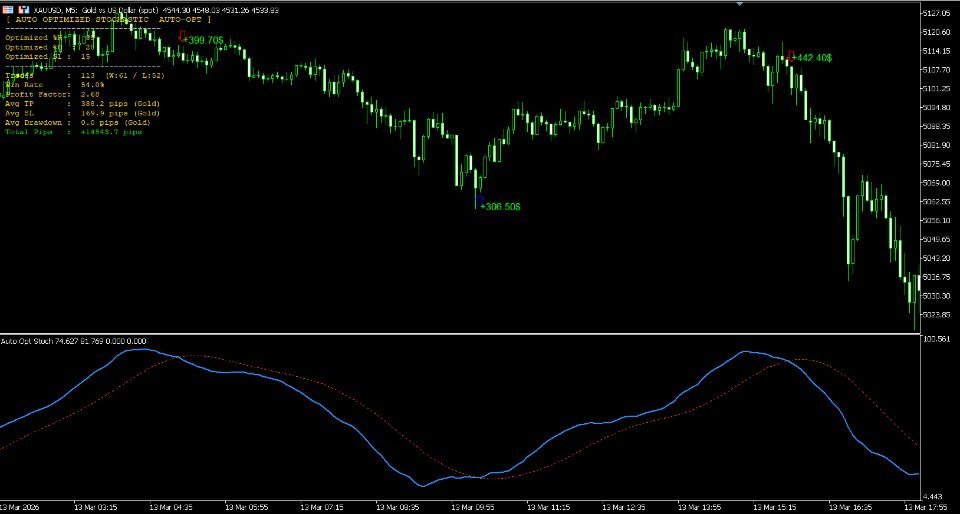Click the XAUUSD, M5 Gold vs US Dollar title
The width and height of the screenshot is (960, 514).
click(x=95, y=10)
